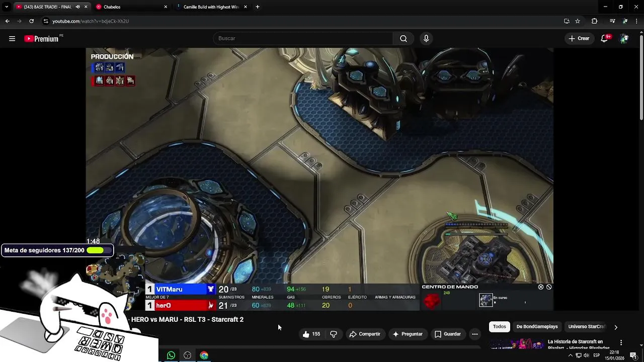Click the video player area

[319, 178]
